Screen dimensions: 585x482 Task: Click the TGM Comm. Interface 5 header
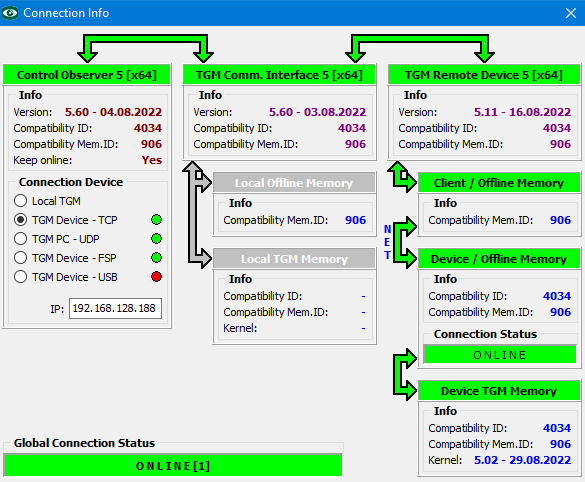[279, 75]
